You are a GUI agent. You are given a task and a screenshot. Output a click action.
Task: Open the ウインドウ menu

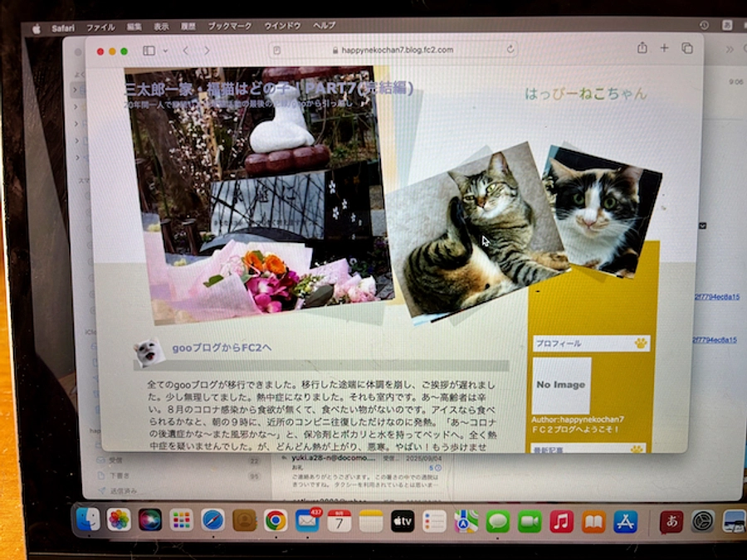(x=282, y=27)
